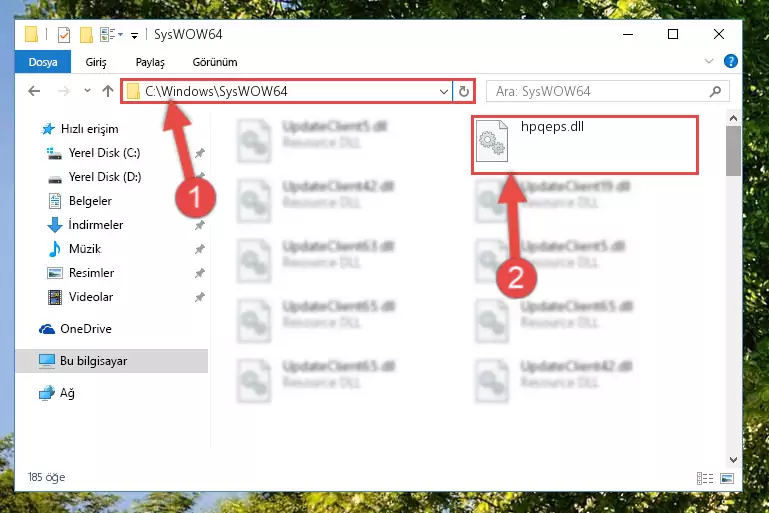Open Yerel Disk (C:) in sidebar

[x=104, y=153]
